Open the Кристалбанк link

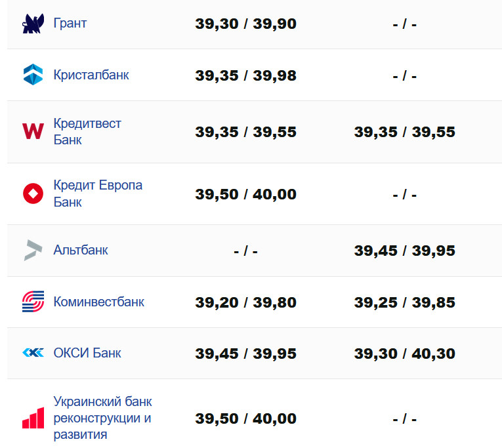pyautogui.click(x=91, y=75)
